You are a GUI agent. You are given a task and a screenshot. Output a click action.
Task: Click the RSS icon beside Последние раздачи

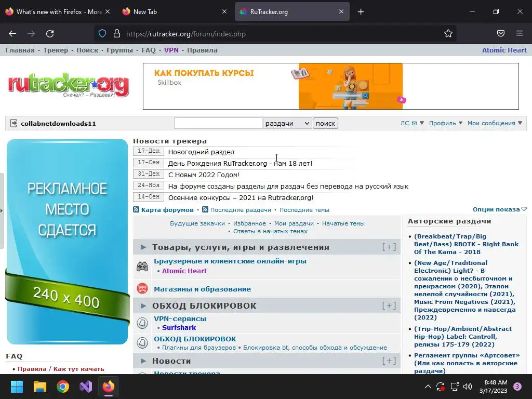tap(205, 210)
